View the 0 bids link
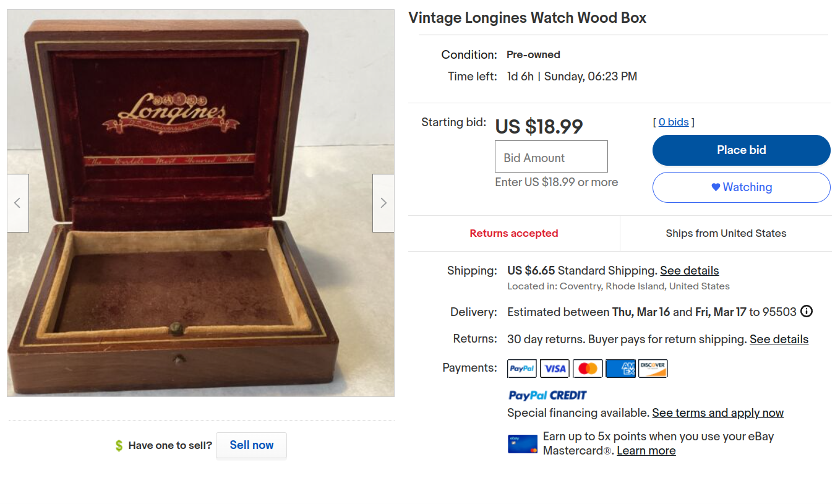 coord(674,122)
